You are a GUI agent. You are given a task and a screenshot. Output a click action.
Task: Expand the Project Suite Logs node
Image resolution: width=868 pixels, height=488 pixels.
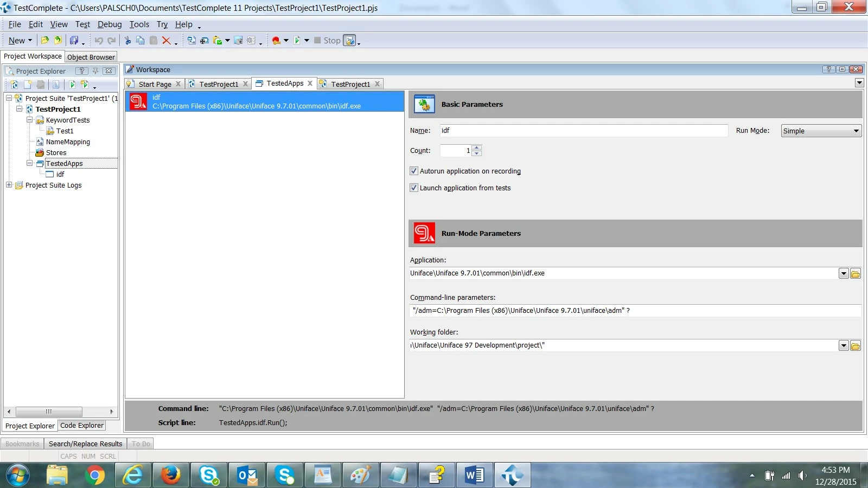(x=9, y=185)
